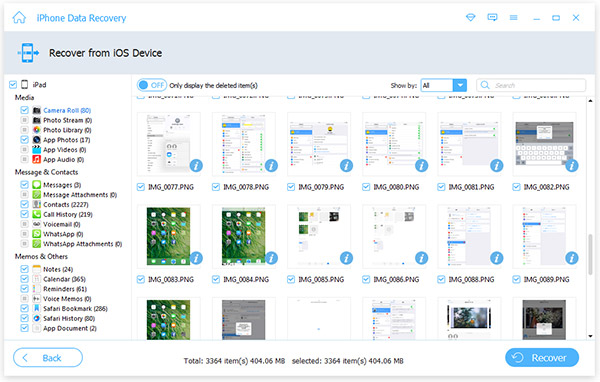Click the Reminders icon
Viewport: 600px width, 382px height.
coord(36,289)
